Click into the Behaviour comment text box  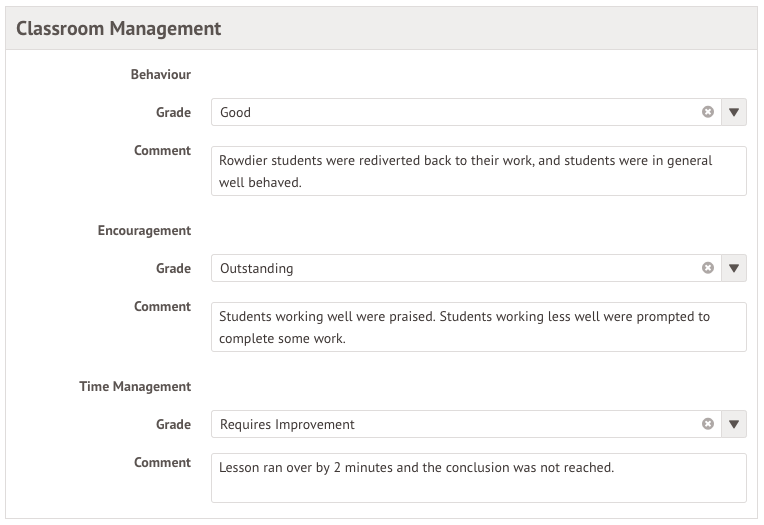coord(478,171)
